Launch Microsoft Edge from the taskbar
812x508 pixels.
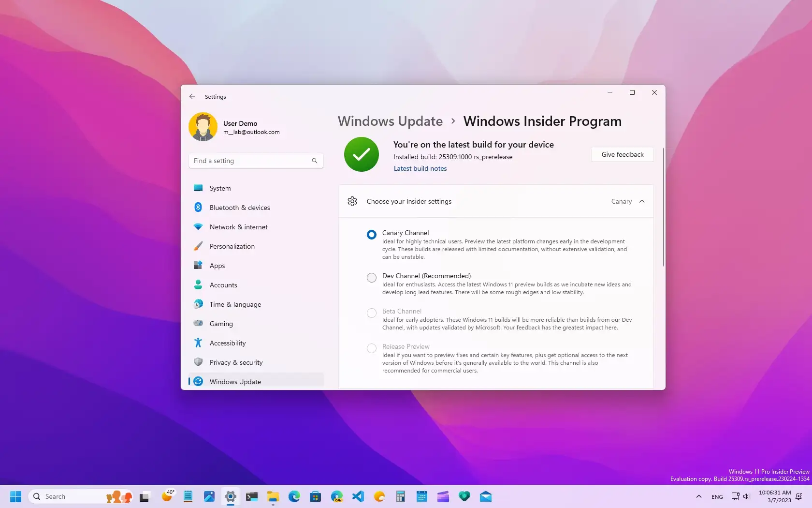[x=294, y=496]
